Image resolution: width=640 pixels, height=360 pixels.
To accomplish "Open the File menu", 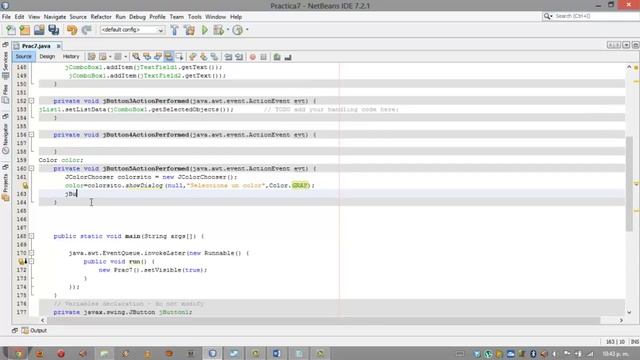I will [6, 17].
